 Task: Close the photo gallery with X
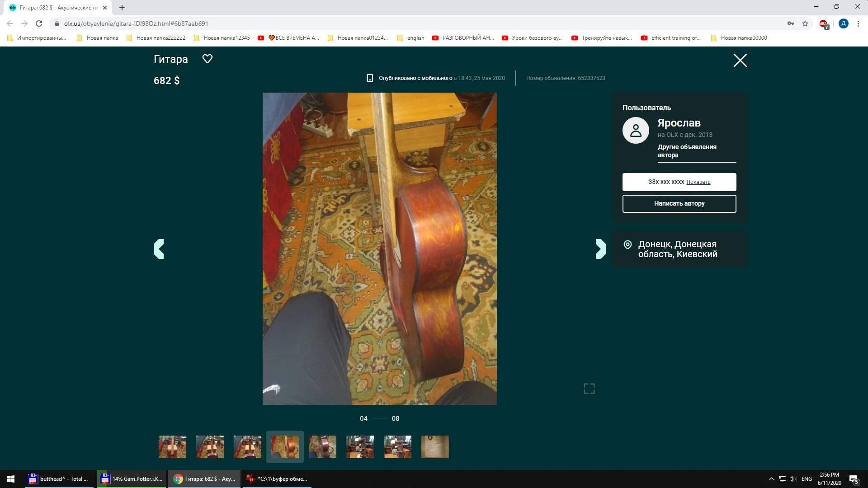coord(740,60)
